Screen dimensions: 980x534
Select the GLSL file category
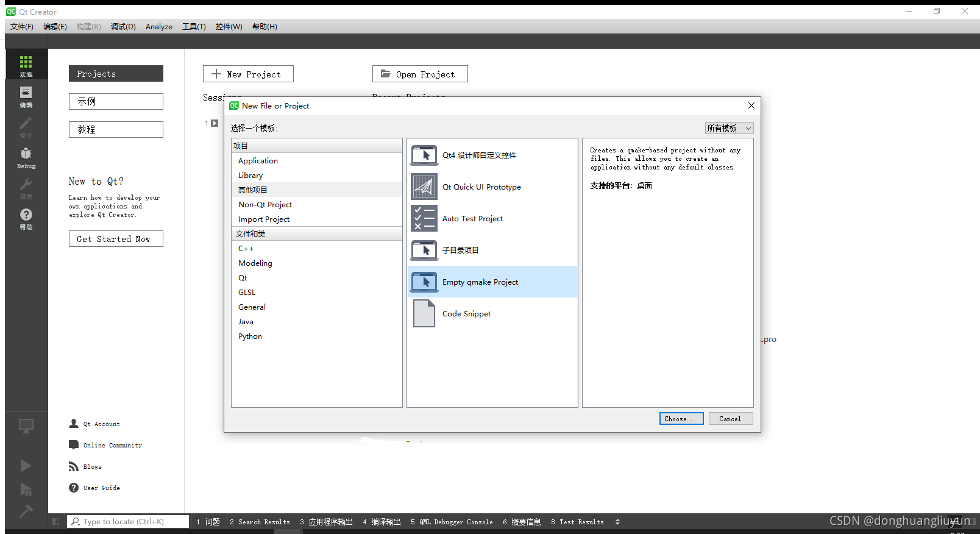317,293
